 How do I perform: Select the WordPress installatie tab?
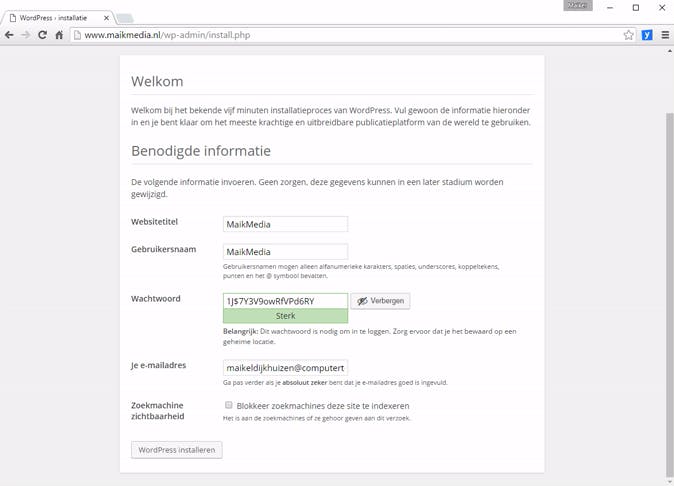(58, 18)
